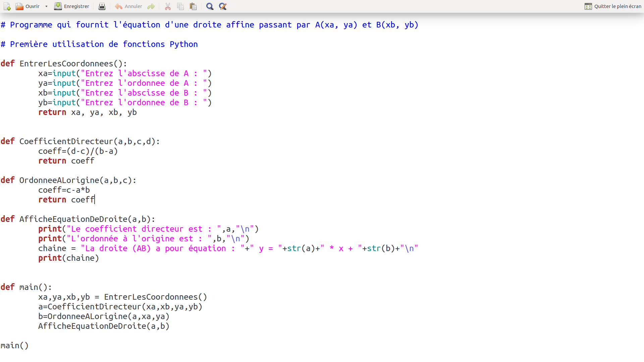
Task: Undo last action with Annuler
Action: pos(128,6)
